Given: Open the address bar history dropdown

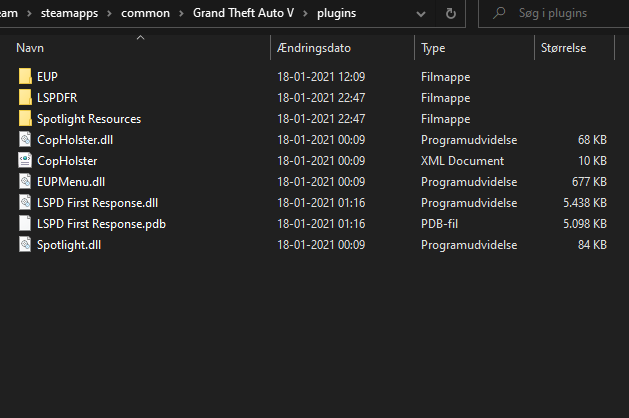Looking at the screenshot, I should pos(421,14).
